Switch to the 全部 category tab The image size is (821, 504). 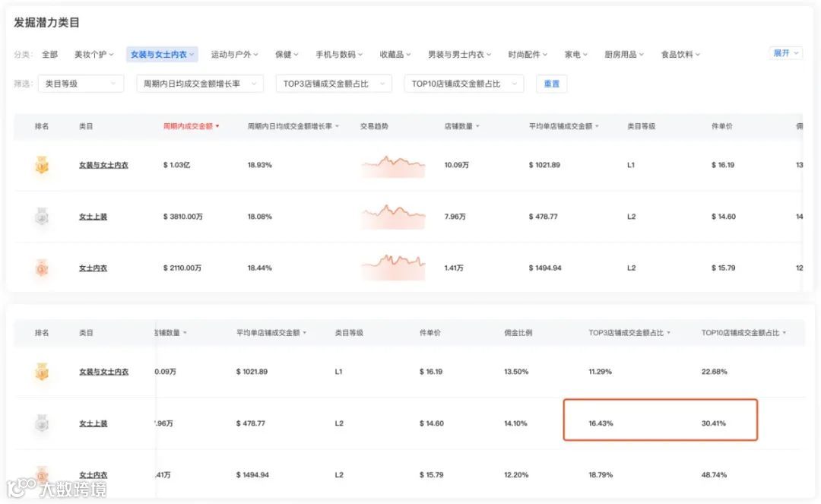click(49, 53)
